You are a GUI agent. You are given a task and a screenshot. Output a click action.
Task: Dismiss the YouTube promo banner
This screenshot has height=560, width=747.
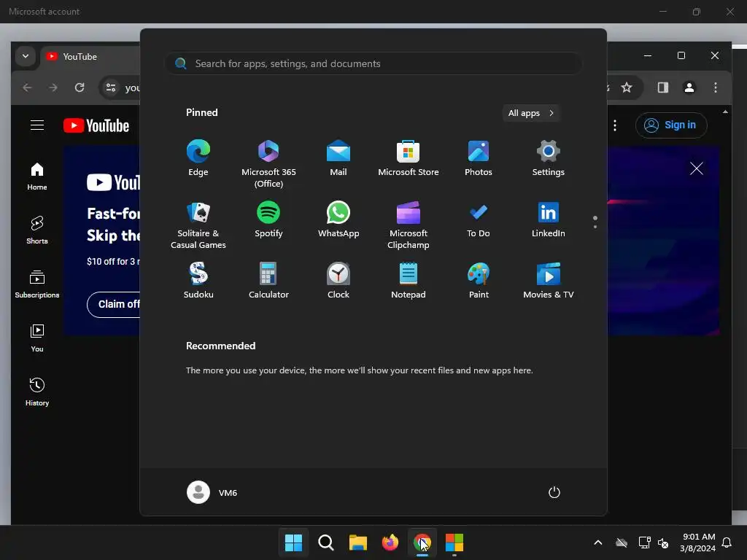coord(697,168)
